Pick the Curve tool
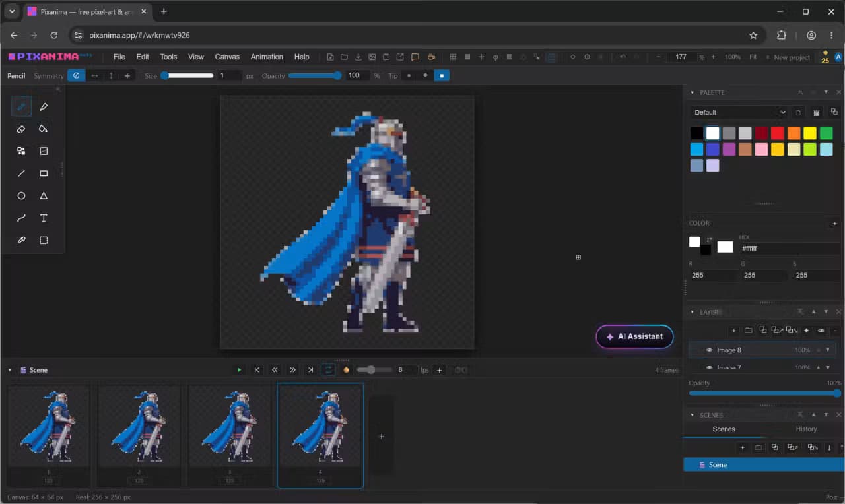The height and width of the screenshot is (504, 845). (21, 218)
